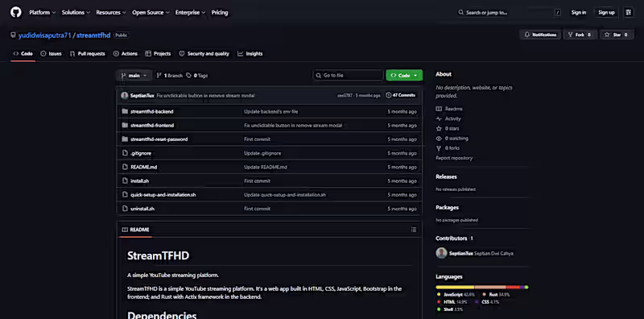Viewport: 644px width, 319px height.
Task: Open the Packages section heading
Action: coord(448,208)
